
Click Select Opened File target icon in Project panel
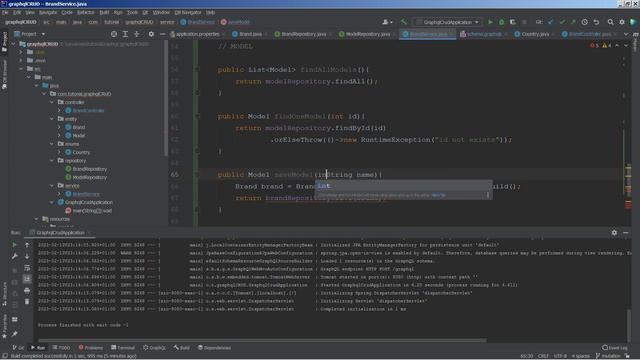(x=114, y=34)
